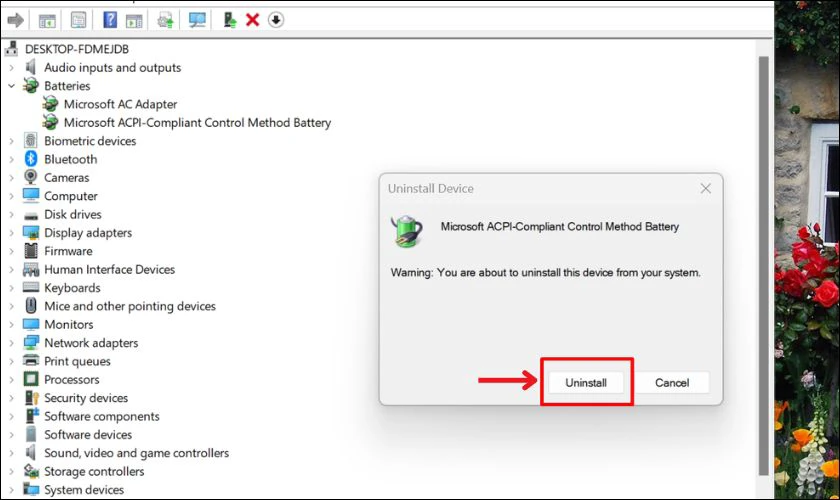
Task: Expand the Human Interface Devices chevron
Action: pos(11,269)
